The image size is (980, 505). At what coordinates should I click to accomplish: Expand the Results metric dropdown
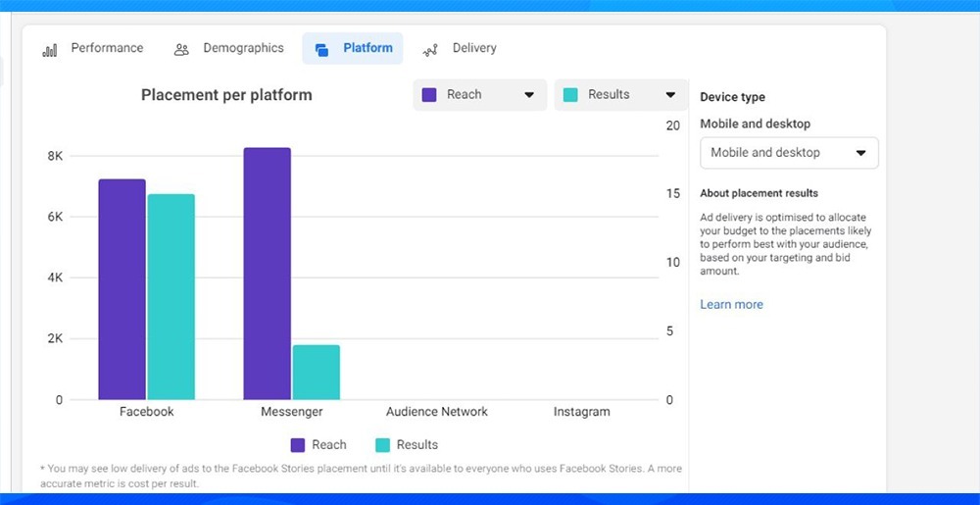670,95
